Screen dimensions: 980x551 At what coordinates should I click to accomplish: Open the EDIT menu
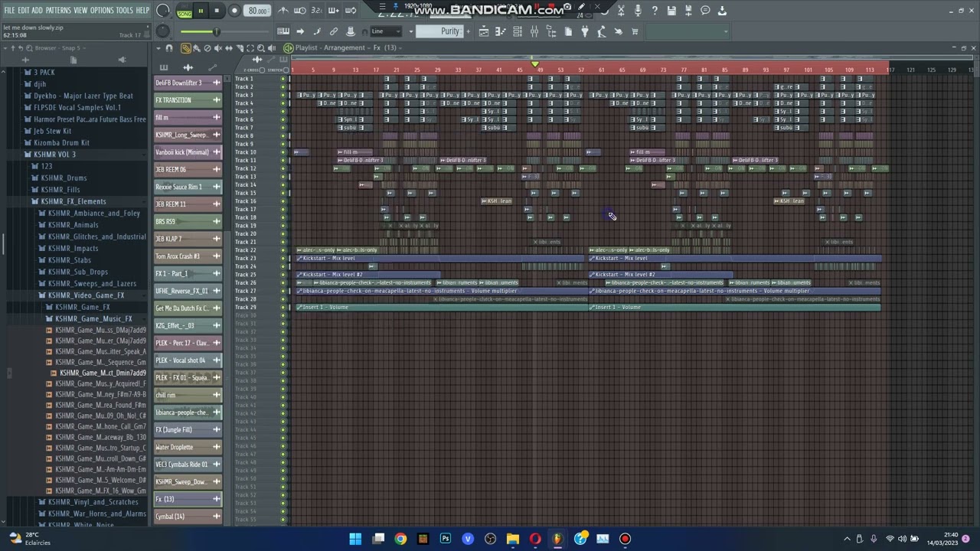pos(24,10)
